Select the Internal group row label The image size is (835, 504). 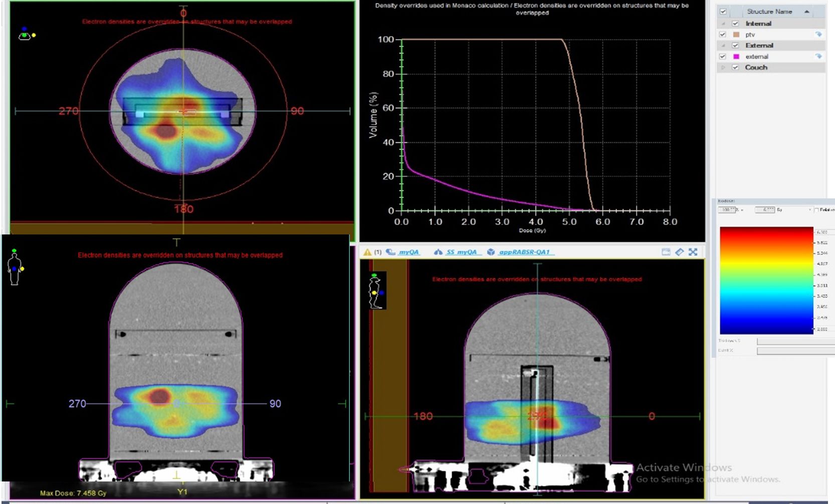tap(758, 24)
